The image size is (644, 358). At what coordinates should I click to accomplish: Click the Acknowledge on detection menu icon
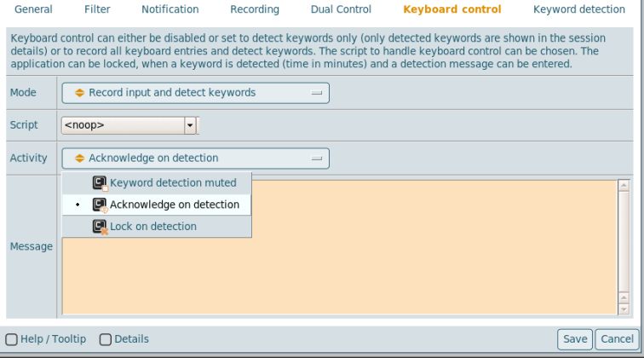(101, 205)
